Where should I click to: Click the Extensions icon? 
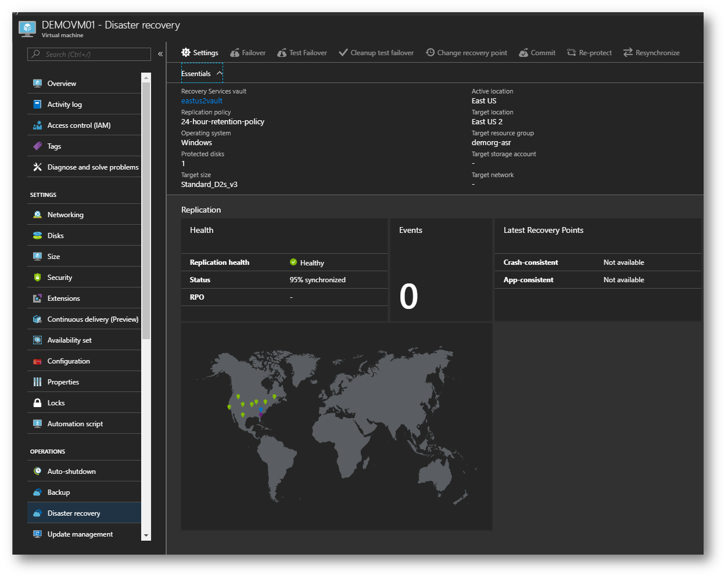[37, 298]
